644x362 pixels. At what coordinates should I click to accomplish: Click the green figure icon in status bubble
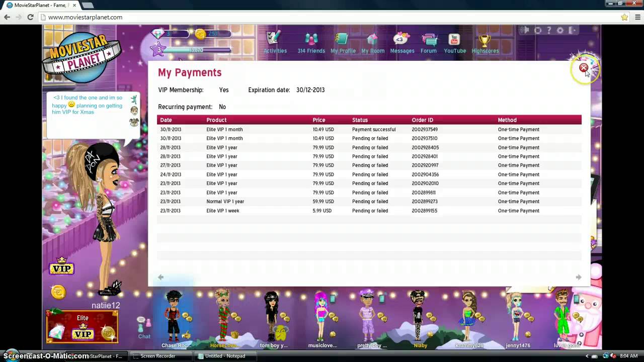tap(134, 99)
